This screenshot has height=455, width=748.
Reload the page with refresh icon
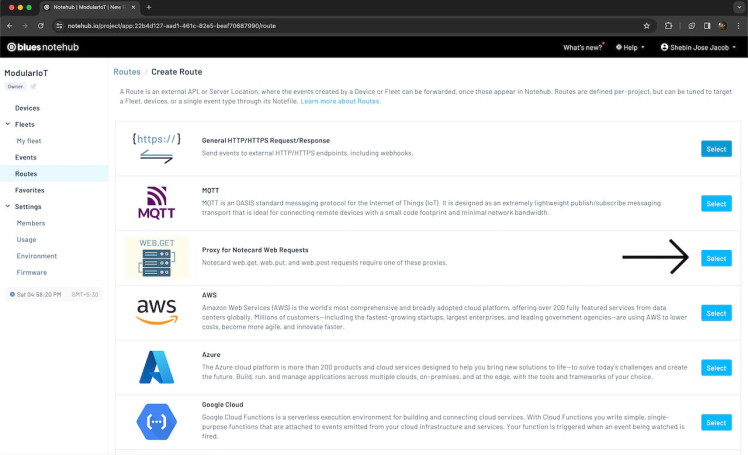(x=41, y=26)
